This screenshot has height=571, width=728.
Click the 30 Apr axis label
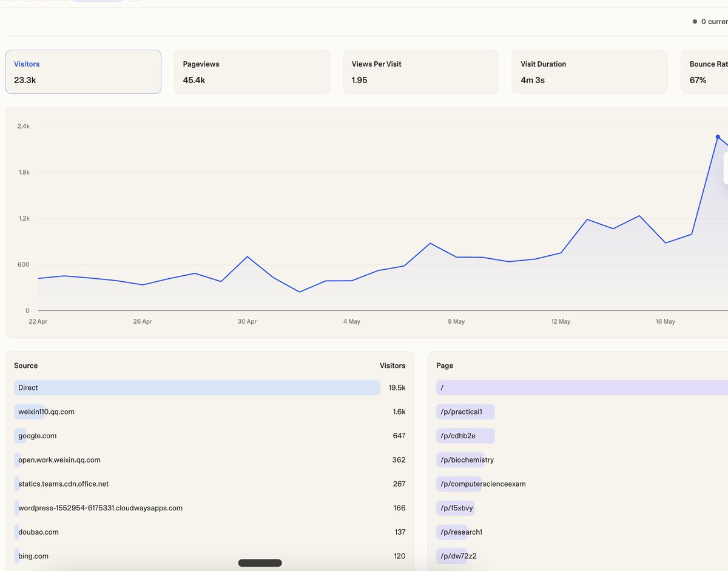pos(247,321)
